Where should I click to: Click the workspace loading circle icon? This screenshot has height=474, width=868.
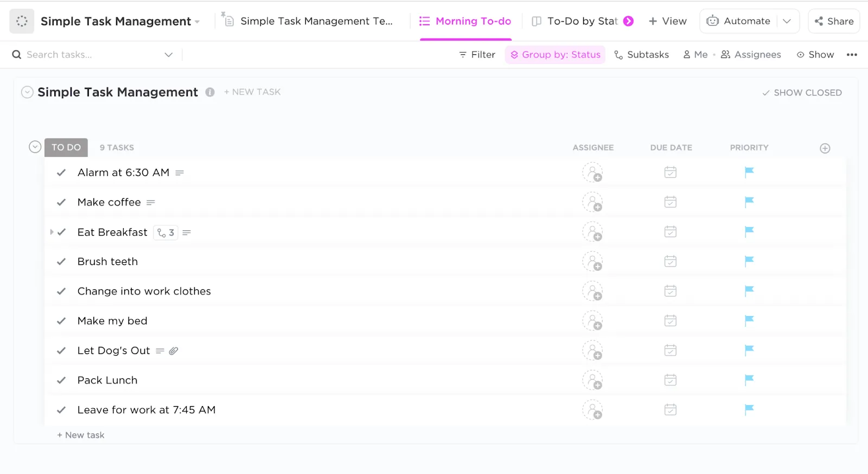pyautogui.click(x=22, y=21)
